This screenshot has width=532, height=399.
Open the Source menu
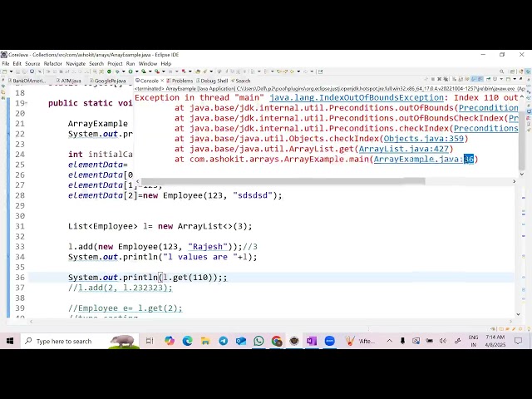32,63
